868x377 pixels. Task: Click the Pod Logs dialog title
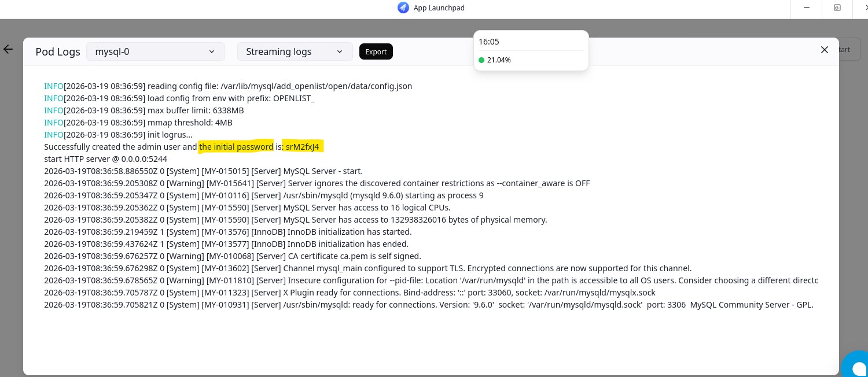[58, 51]
